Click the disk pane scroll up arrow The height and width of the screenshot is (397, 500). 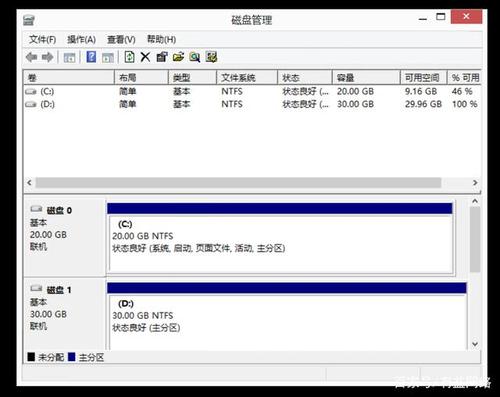point(475,201)
